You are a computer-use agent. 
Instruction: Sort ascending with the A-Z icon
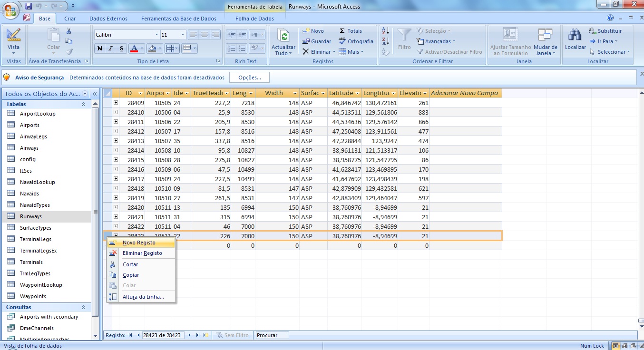point(386,31)
